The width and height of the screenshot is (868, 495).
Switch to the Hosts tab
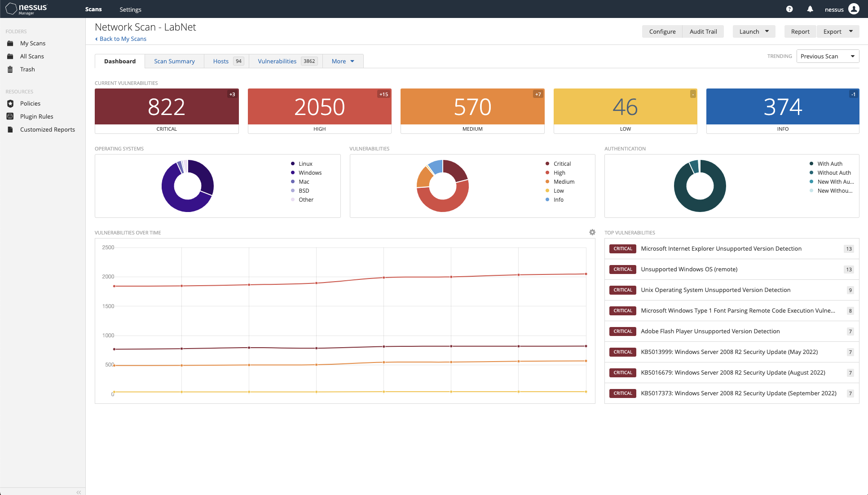point(226,61)
